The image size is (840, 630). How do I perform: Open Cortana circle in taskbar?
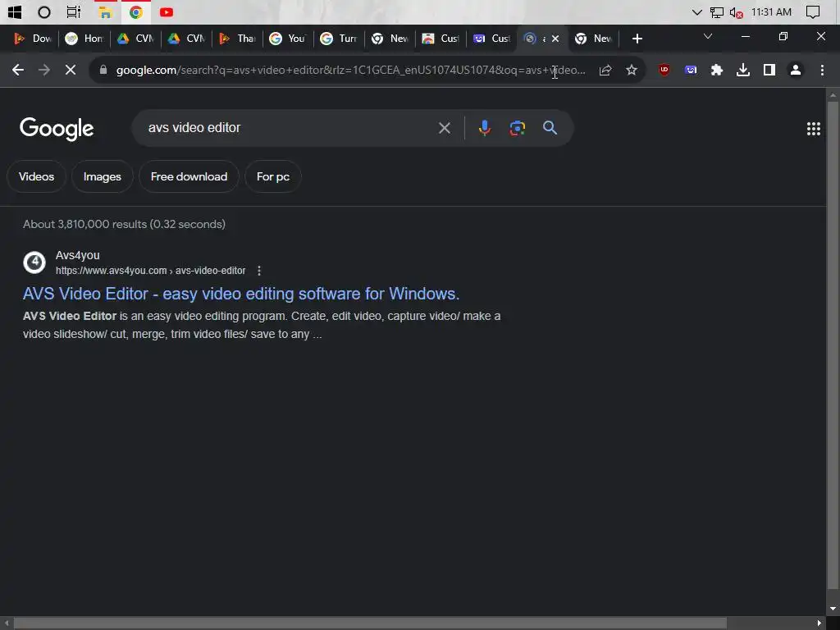pos(44,12)
